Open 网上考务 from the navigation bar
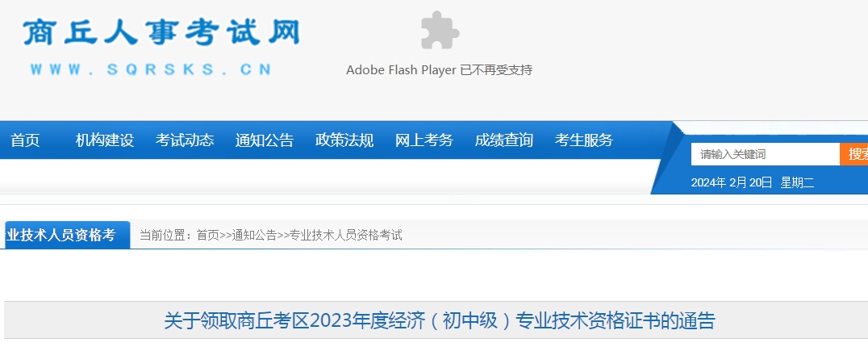868x347 pixels. (424, 140)
